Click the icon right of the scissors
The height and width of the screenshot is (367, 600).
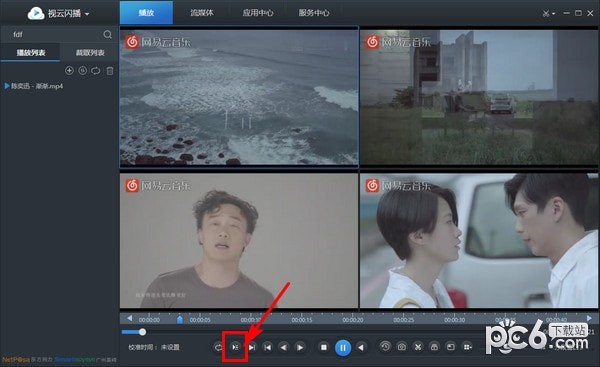[434, 347]
